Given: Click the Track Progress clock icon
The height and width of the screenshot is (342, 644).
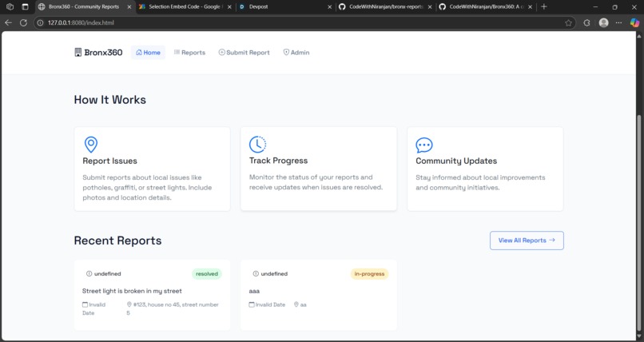Looking at the screenshot, I should 257,144.
